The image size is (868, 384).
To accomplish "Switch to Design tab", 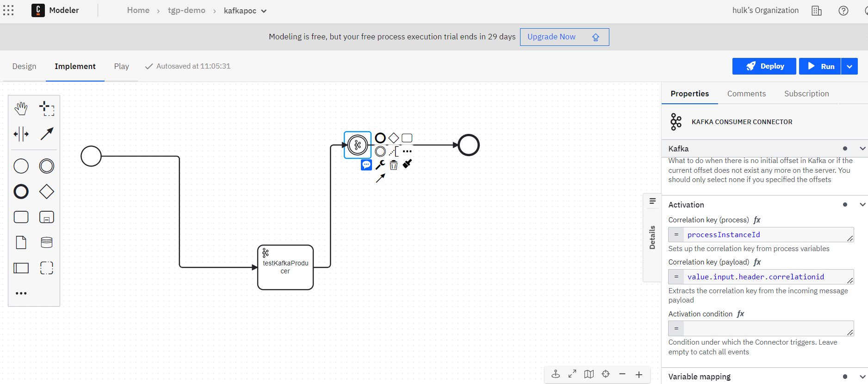I will click(24, 66).
